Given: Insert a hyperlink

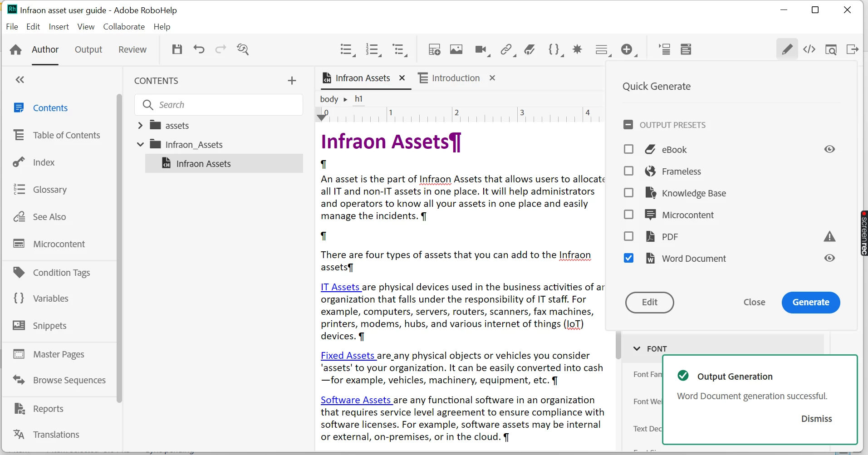Looking at the screenshot, I should (507, 49).
